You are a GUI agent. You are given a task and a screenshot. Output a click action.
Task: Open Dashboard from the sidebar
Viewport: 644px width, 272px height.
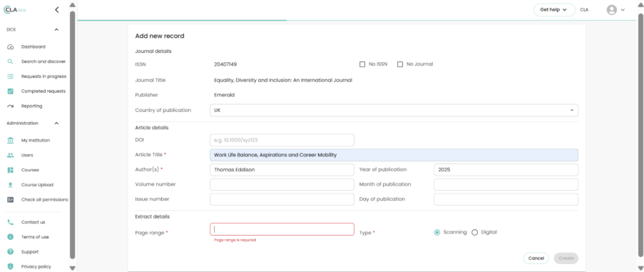click(34, 47)
